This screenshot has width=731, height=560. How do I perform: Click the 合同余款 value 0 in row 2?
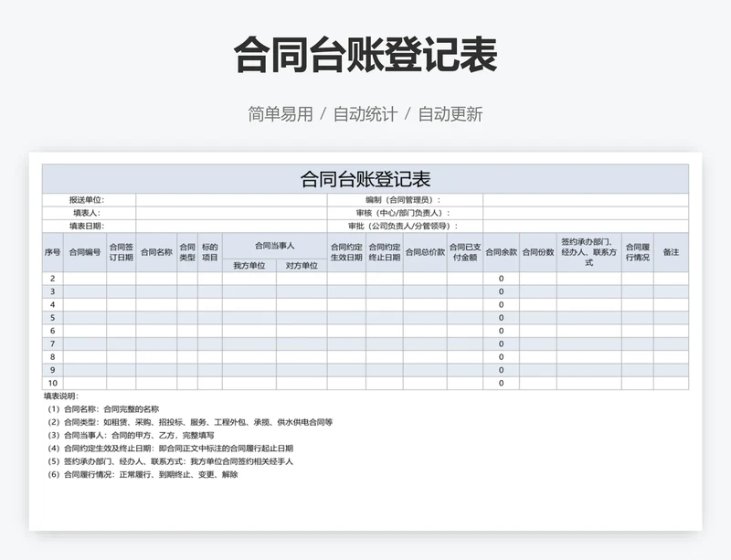(501, 279)
